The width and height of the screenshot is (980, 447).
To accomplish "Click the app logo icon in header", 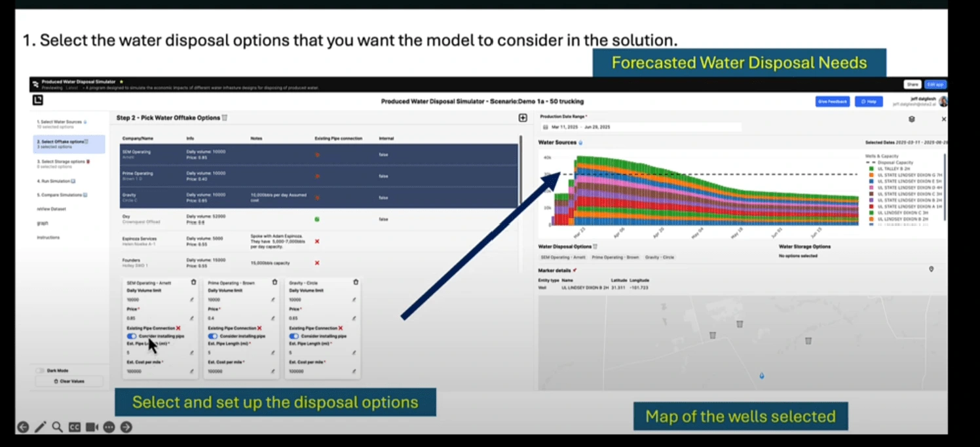I will click(38, 100).
